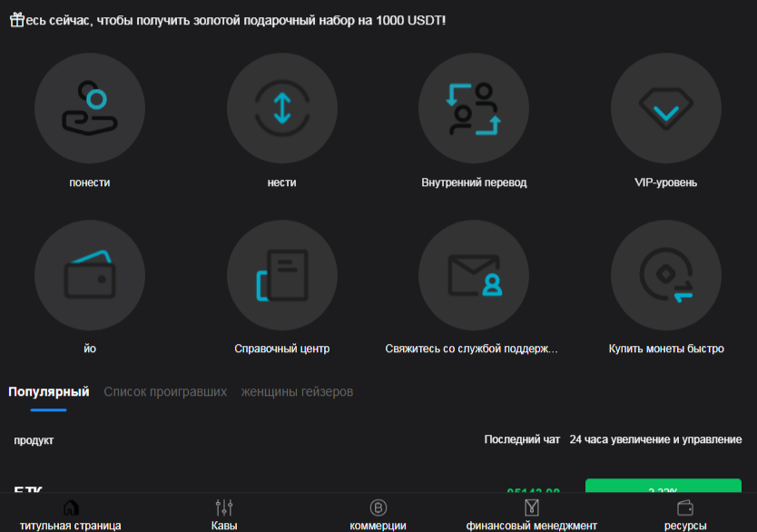Contact support via the envelope icon
The image size is (757, 532).
[x=474, y=274]
